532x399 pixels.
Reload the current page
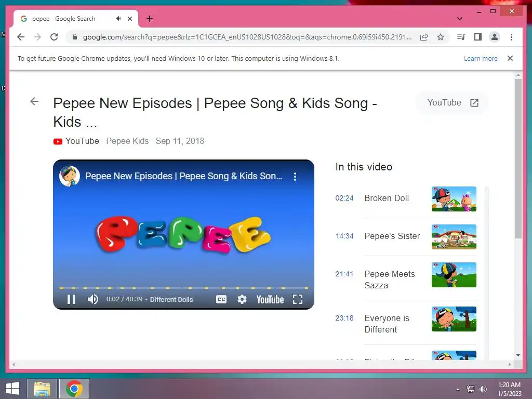[54, 37]
